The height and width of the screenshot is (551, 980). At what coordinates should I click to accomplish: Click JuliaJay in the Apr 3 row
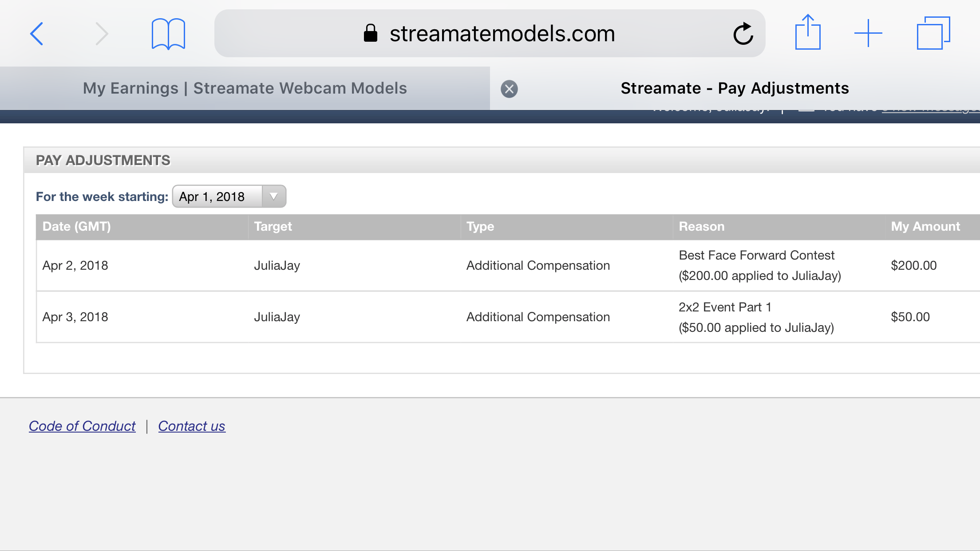point(277,317)
